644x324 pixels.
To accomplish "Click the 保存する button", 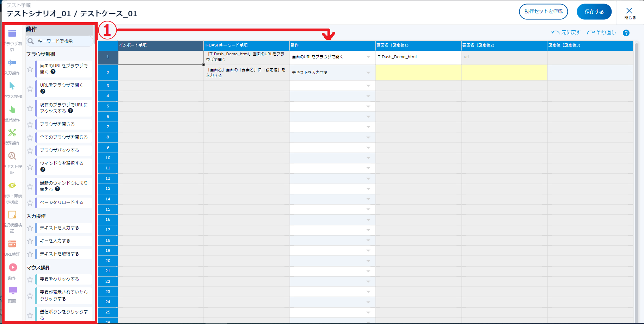I will [594, 12].
